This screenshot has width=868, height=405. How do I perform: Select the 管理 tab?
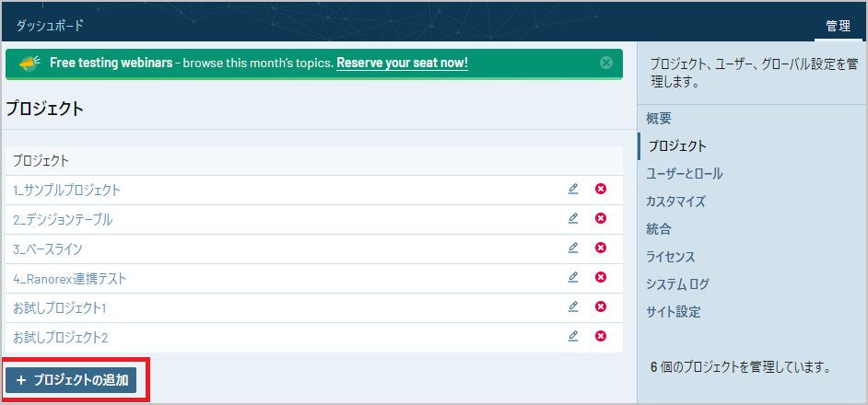pos(838,26)
